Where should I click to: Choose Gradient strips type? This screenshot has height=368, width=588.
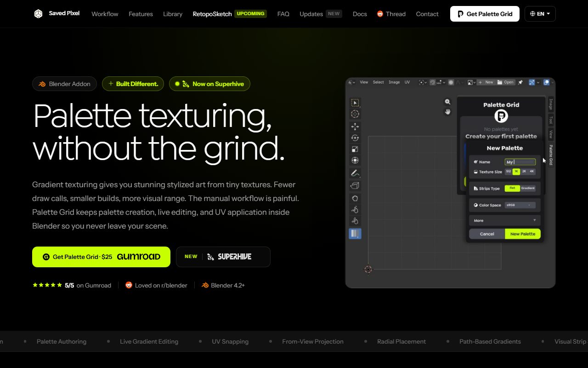tap(528, 188)
